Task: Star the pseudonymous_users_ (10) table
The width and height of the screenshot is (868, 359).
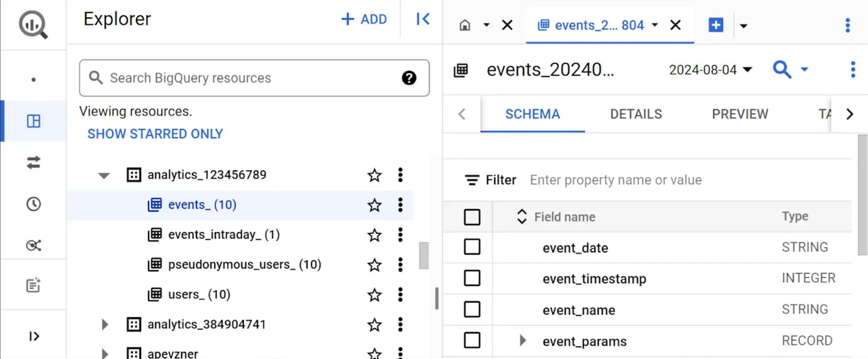Action: click(375, 264)
